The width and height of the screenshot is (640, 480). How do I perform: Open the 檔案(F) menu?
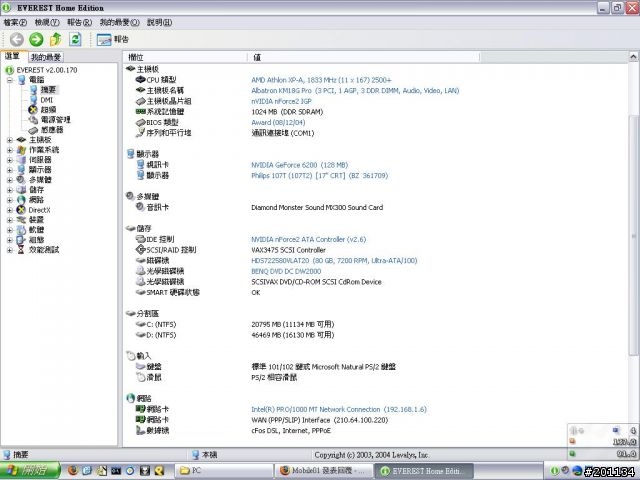pyautogui.click(x=15, y=22)
